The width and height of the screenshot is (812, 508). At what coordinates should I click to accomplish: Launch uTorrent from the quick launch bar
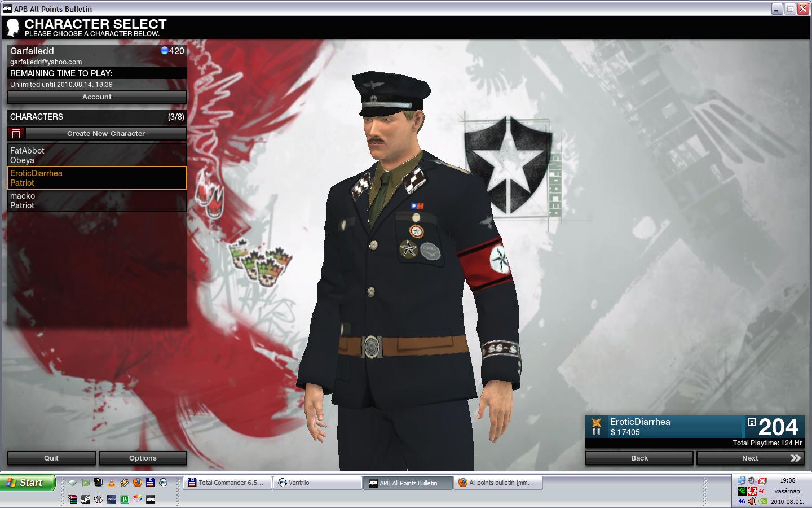[125, 500]
